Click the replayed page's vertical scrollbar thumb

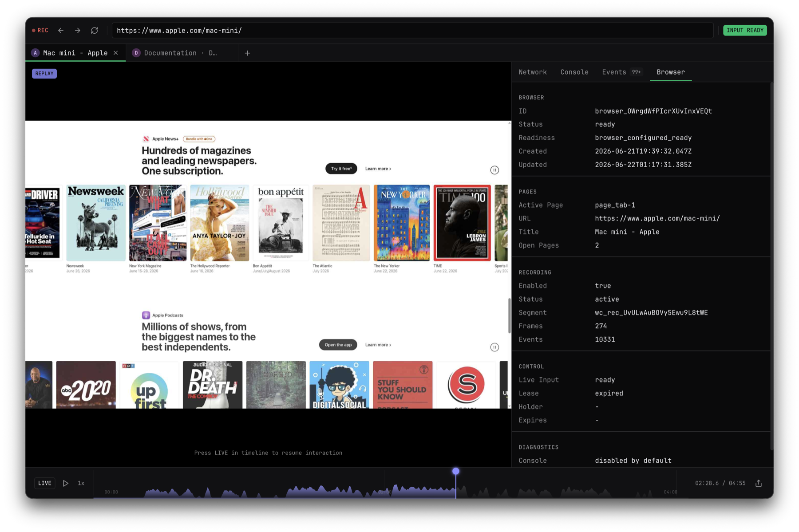(509, 315)
